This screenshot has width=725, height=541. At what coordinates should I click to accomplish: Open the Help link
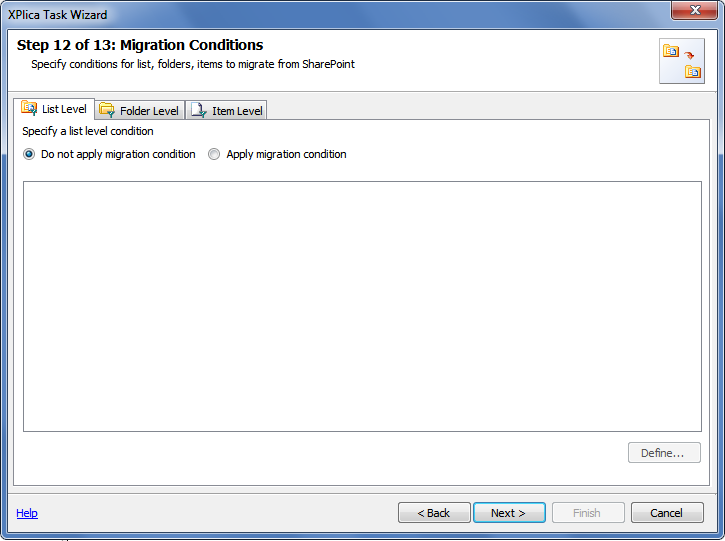tap(27, 513)
